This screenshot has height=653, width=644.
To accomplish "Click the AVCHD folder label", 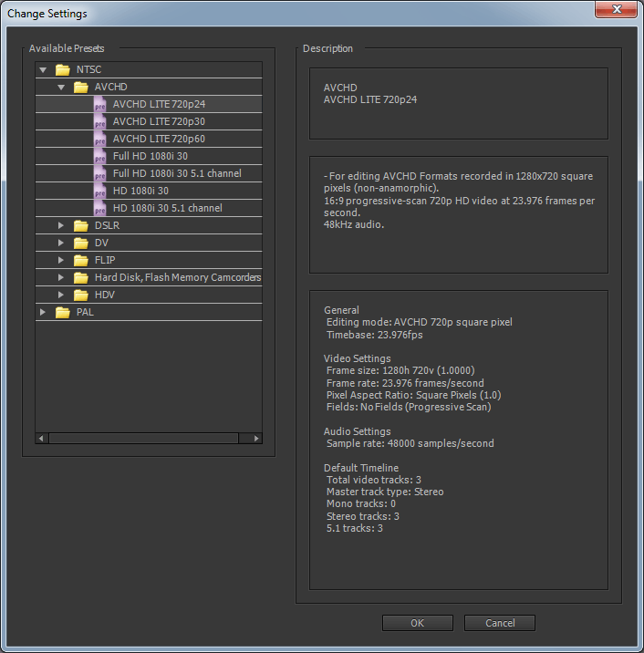I will [110, 87].
